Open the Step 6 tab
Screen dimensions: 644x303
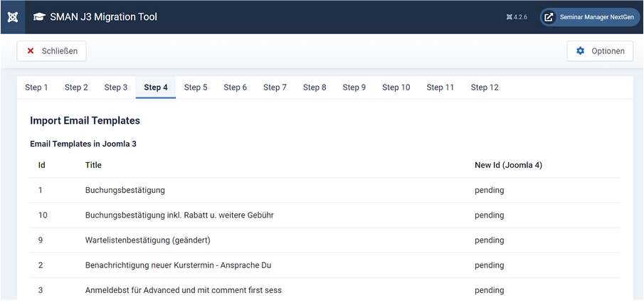(x=236, y=87)
